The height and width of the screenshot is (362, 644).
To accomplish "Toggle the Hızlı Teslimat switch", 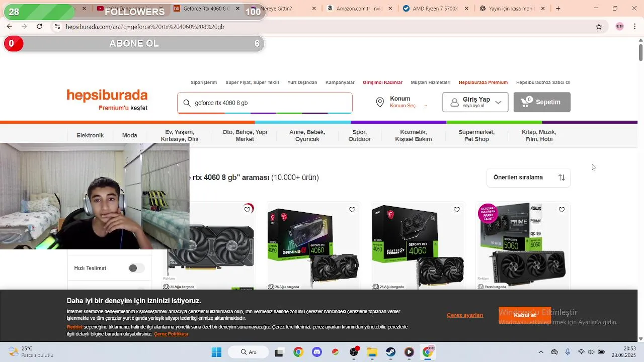I will pyautogui.click(x=136, y=268).
